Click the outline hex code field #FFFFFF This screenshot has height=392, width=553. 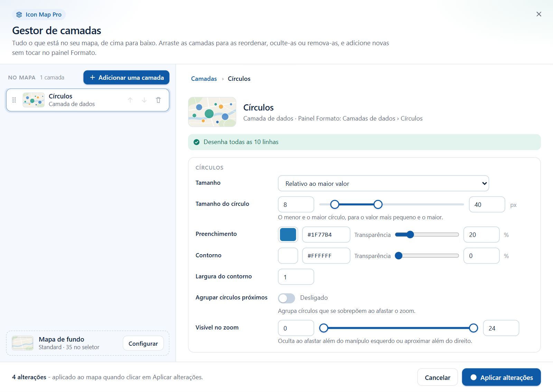tap(326, 256)
